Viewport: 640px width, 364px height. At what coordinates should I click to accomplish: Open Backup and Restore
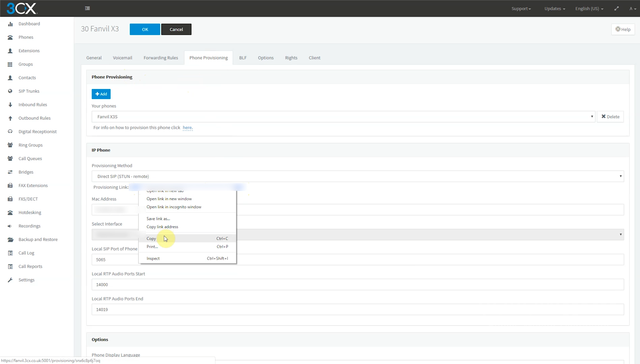(38, 239)
